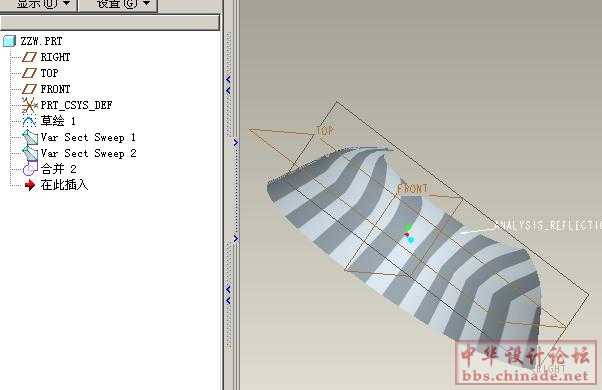Screen dimensions: 602x390
Task: Click the Var Sect Sweep 1 icon
Action: pos(30,137)
